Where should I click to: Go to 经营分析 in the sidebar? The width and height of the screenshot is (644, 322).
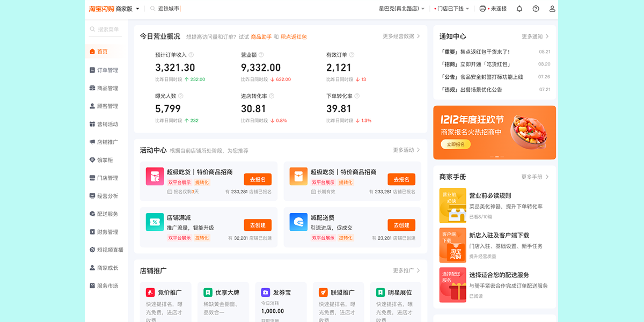pyautogui.click(x=107, y=196)
